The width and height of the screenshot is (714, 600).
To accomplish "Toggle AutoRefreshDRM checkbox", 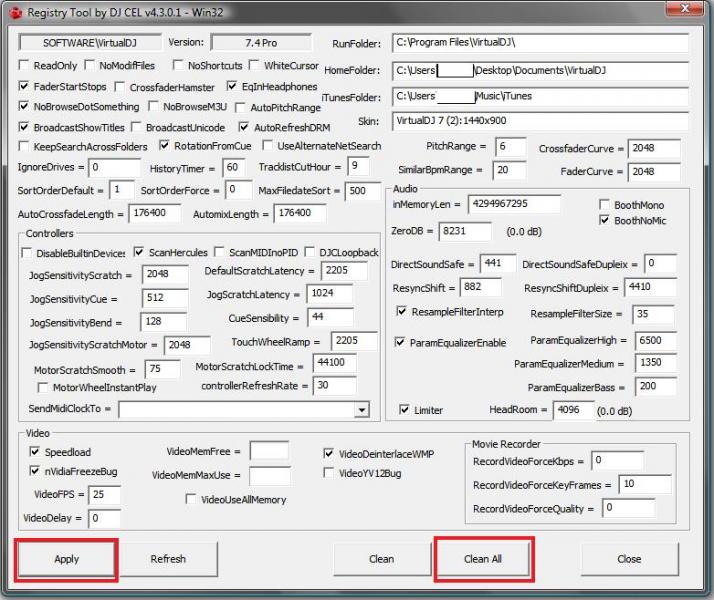I will tap(244, 127).
